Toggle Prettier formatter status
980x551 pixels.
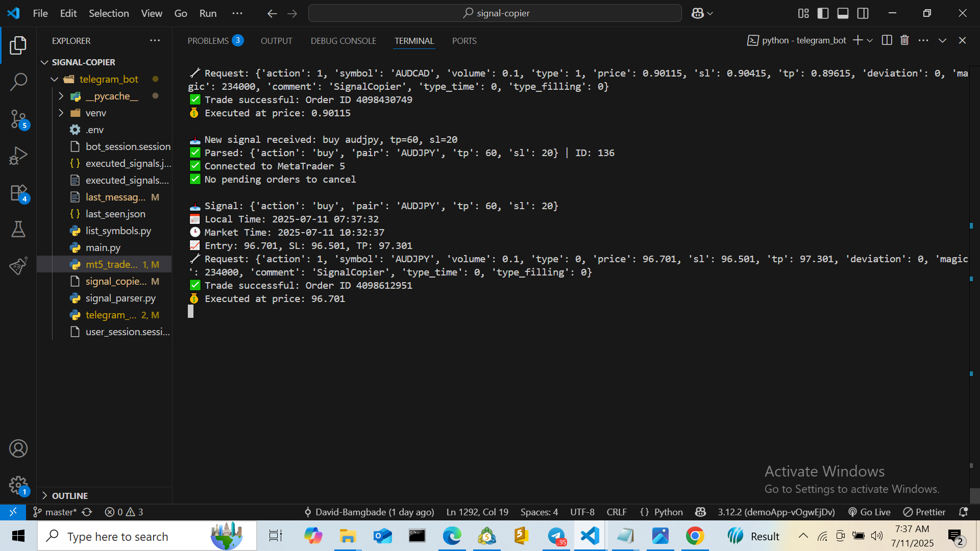pyautogui.click(x=924, y=512)
